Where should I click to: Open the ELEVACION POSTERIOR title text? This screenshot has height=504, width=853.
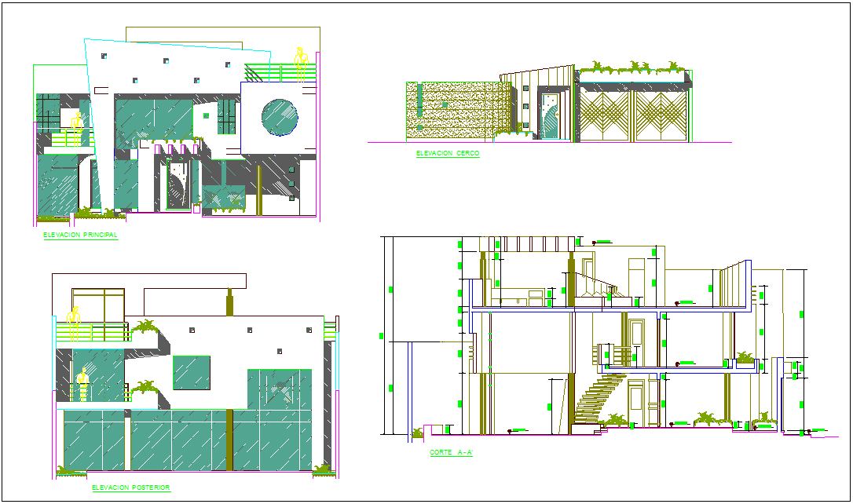tap(130, 488)
